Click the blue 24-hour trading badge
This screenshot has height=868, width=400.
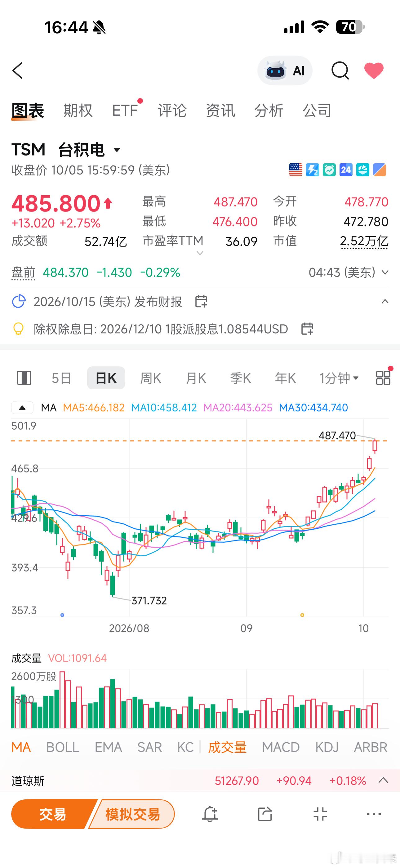pos(346,170)
